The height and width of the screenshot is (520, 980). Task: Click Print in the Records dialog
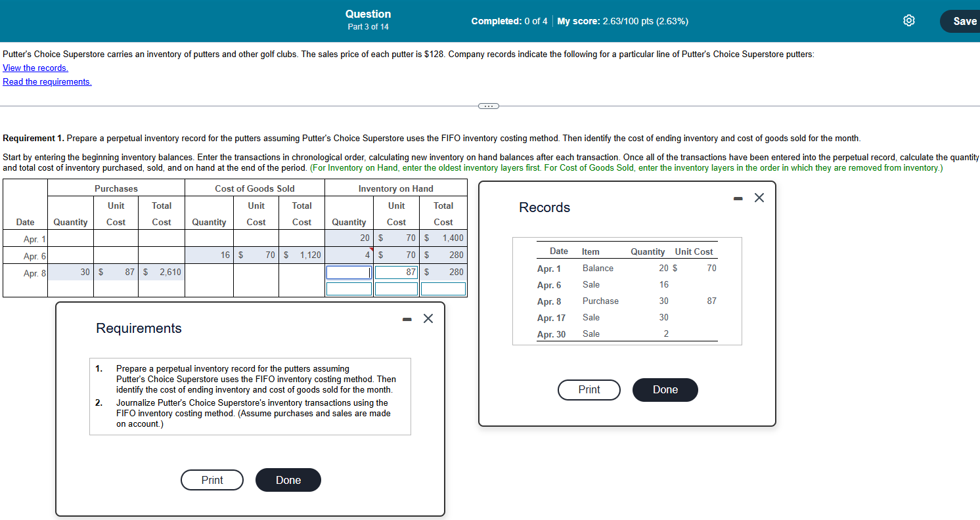[x=589, y=390]
